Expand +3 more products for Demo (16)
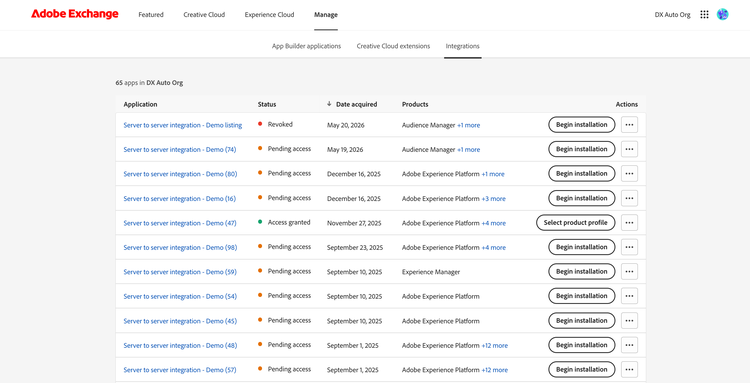750x383 pixels. click(x=493, y=198)
